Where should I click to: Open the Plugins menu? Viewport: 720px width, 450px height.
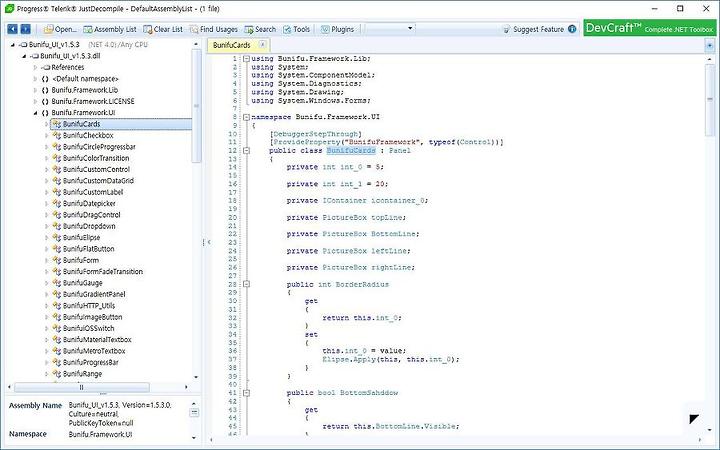[337, 29]
